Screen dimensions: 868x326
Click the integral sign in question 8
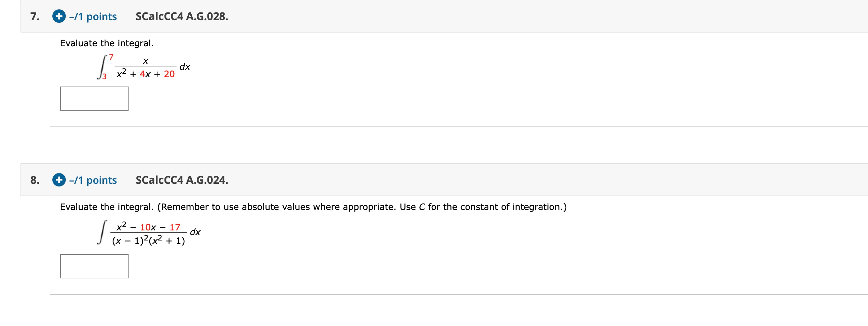pos(102,232)
